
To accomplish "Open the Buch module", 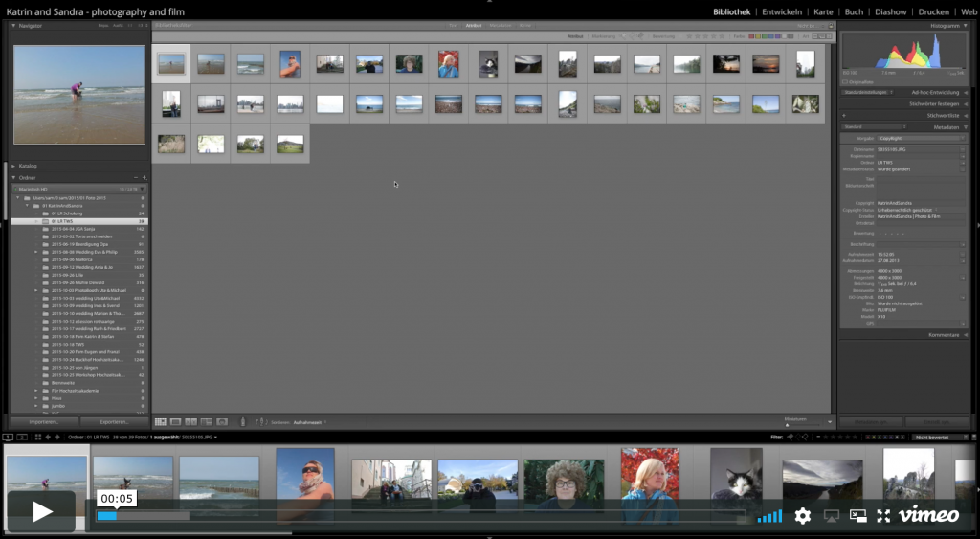I will (x=854, y=11).
